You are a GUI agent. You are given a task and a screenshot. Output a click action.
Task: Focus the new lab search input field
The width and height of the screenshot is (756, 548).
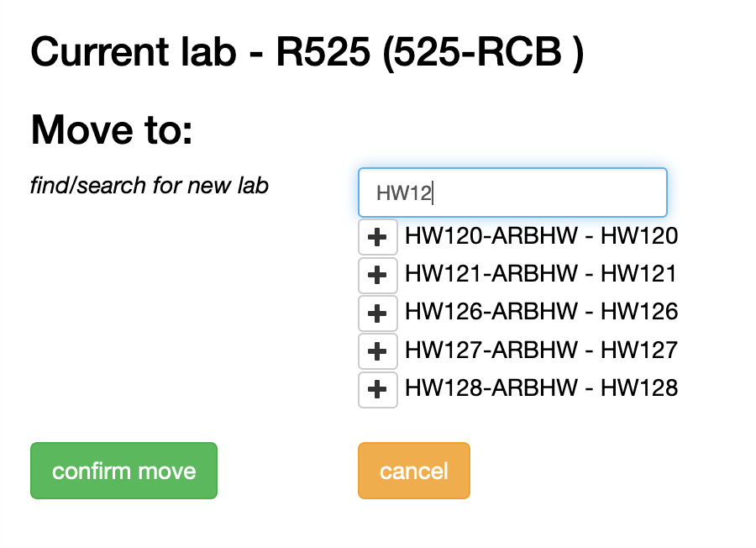tap(512, 192)
